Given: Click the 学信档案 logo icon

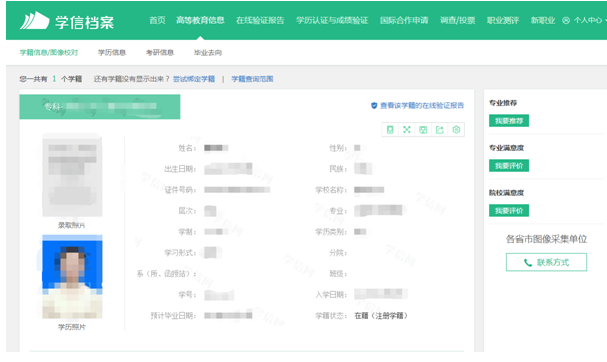Looking at the screenshot, I should pos(35,21).
